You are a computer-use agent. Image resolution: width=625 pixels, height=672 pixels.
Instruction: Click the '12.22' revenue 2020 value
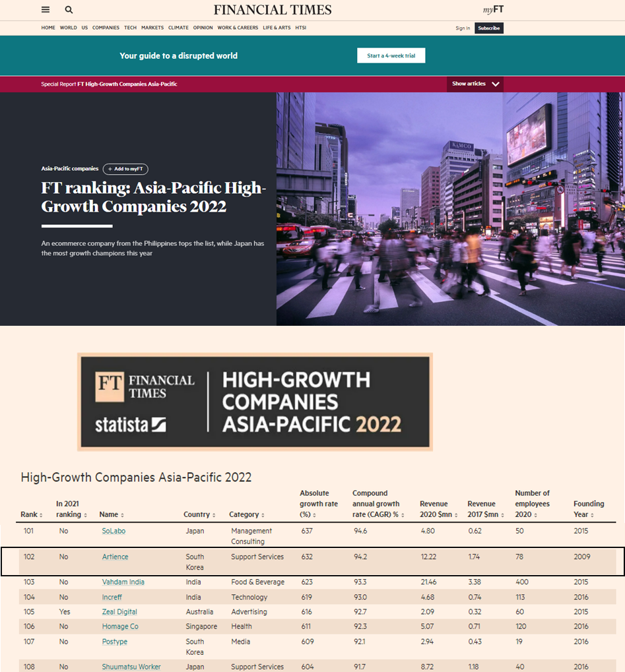coord(428,557)
